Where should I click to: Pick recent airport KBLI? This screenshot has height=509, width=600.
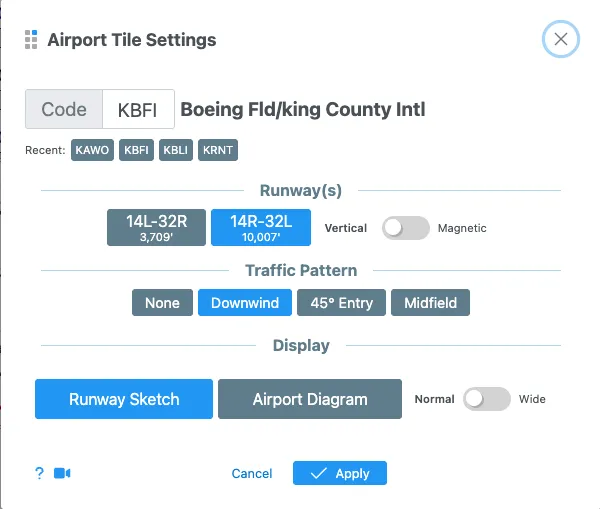coord(176,151)
